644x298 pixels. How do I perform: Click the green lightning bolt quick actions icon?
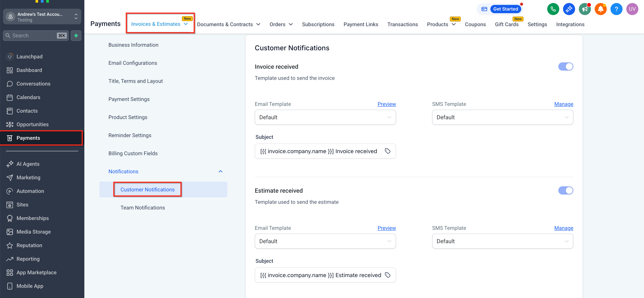pyautogui.click(x=76, y=35)
